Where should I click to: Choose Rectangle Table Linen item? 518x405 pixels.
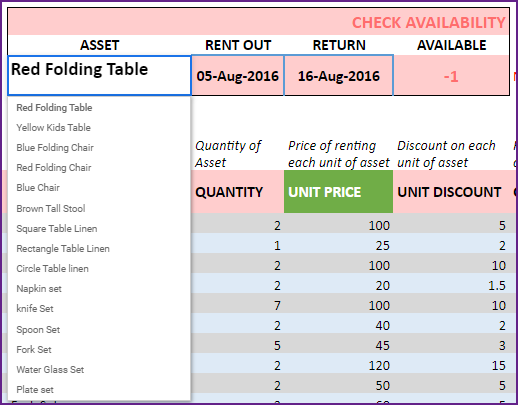[99, 249]
